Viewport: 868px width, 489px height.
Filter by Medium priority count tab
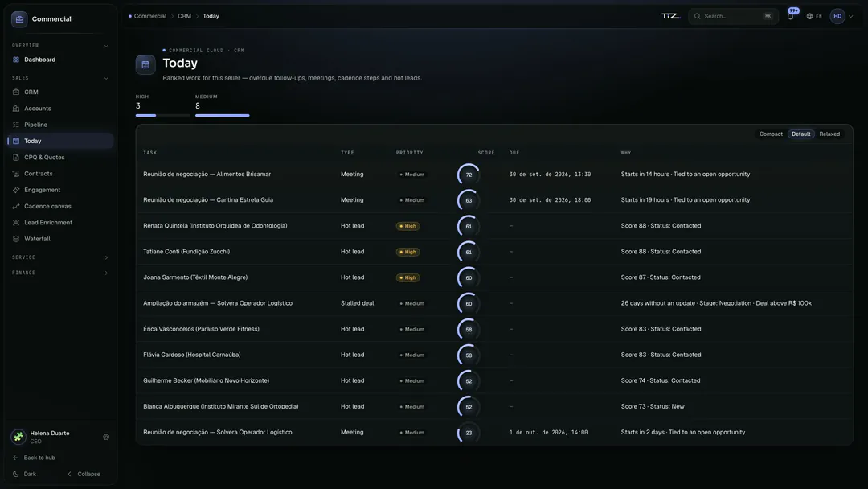pyautogui.click(x=222, y=105)
